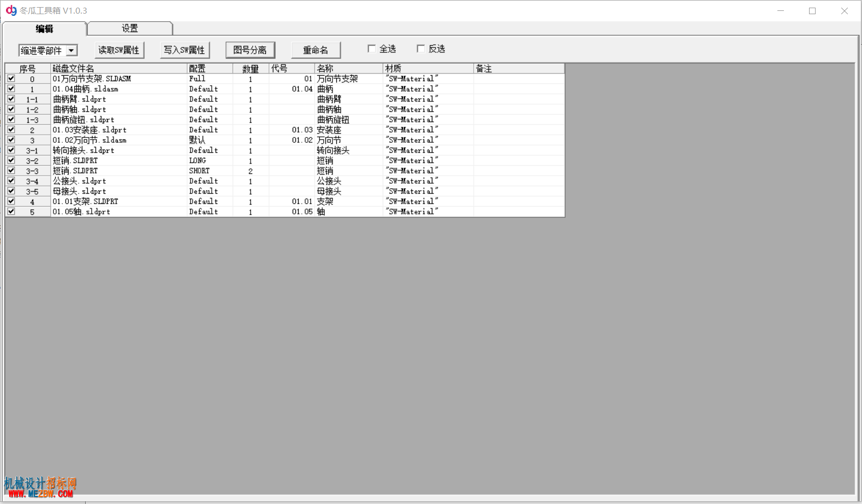Image resolution: width=862 pixels, height=504 pixels.
Task: Enable the 反选 checkbox
Action: click(421, 49)
